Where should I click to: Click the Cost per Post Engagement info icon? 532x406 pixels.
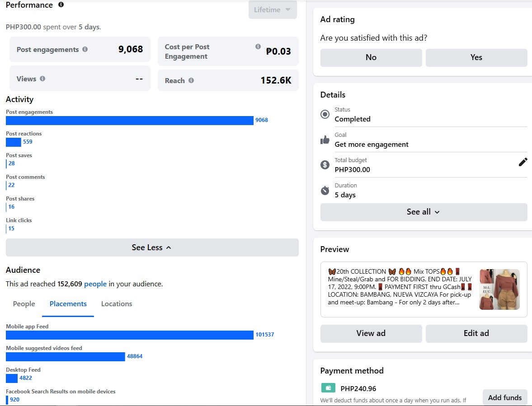click(258, 47)
